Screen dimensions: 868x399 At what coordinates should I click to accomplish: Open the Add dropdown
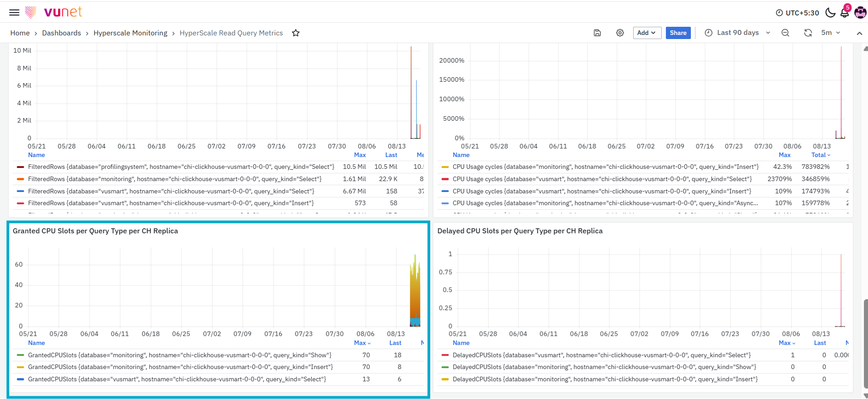coord(647,33)
